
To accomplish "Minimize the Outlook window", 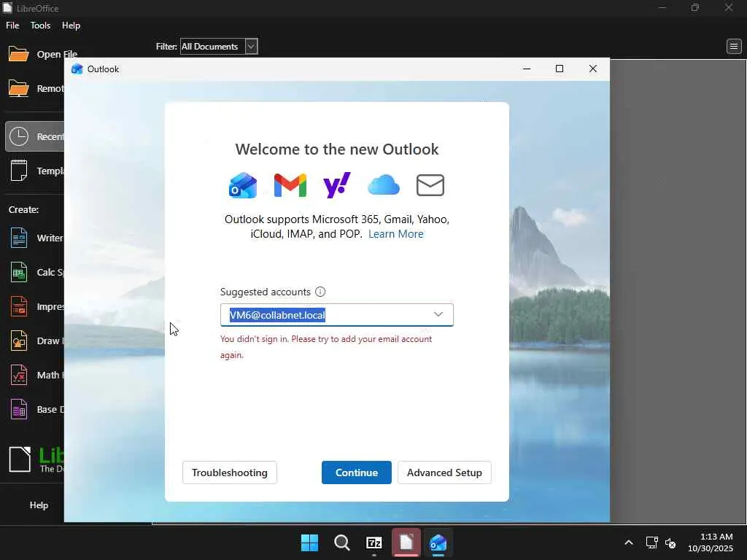I will (x=527, y=69).
